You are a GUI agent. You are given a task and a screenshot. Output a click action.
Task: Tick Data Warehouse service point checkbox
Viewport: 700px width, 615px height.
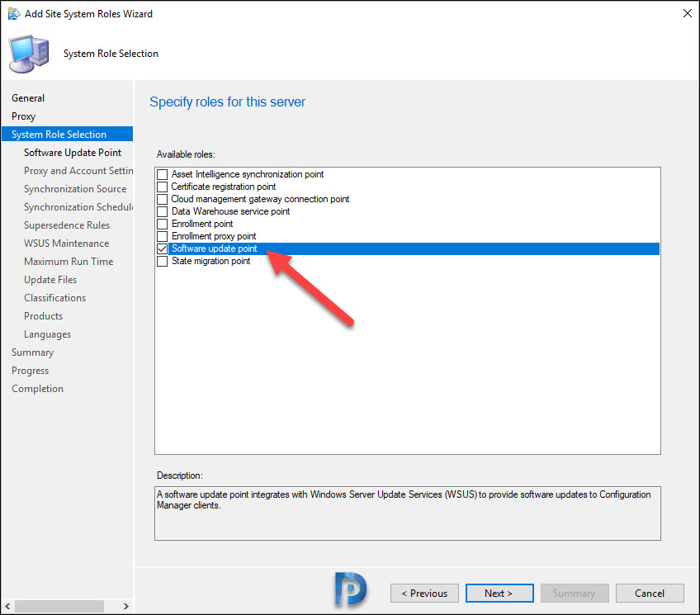pyautogui.click(x=163, y=211)
